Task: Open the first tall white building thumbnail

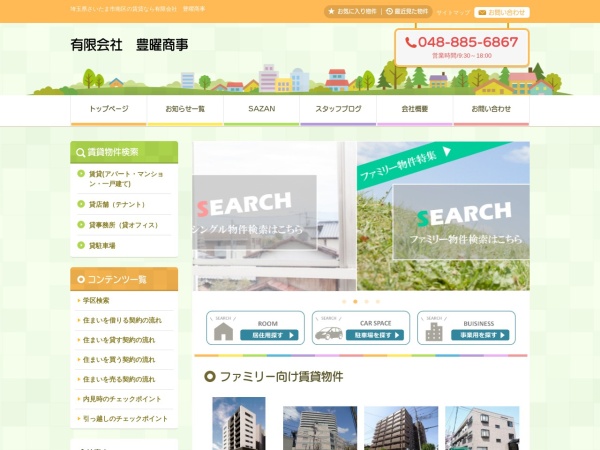Action: (x=239, y=424)
